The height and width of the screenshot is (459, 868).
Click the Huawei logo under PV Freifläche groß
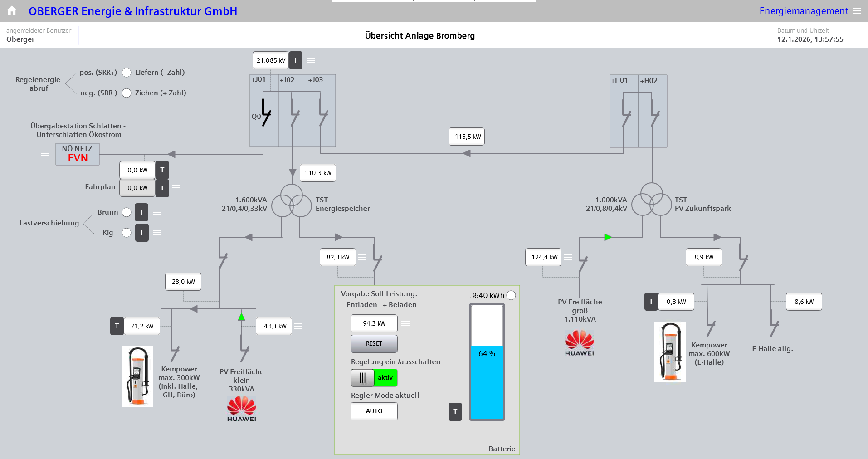[579, 343]
